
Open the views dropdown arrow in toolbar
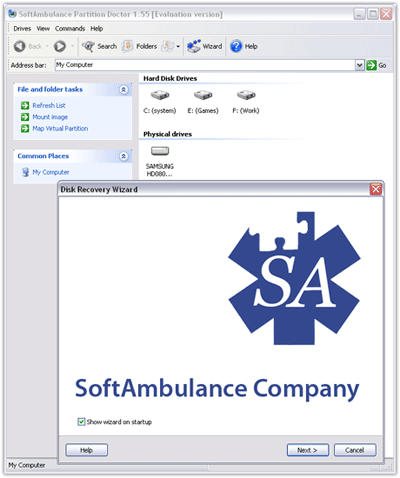(178, 46)
